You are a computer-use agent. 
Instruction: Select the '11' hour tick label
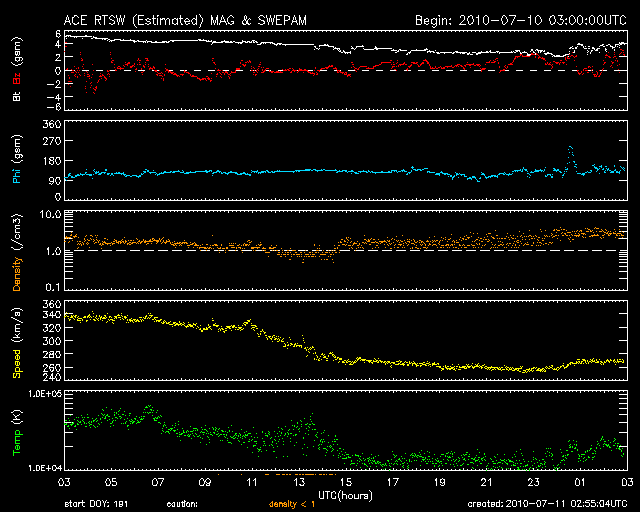[x=252, y=483]
